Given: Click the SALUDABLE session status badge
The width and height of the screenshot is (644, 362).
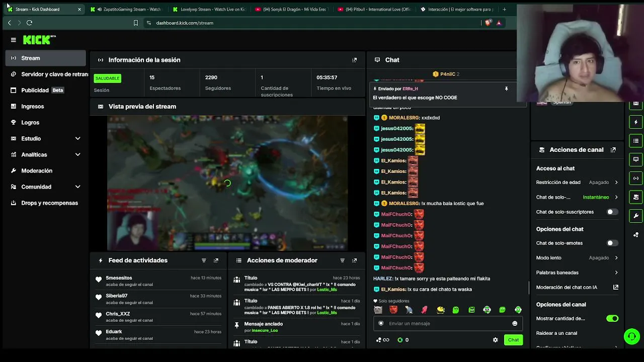Looking at the screenshot, I should pyautogui.click(x=108, y=78).
